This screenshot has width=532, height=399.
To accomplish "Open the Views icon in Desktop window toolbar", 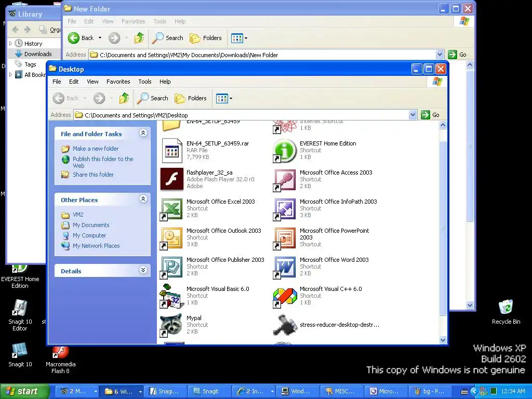I will pyautogui.click(x=222, y=99).
